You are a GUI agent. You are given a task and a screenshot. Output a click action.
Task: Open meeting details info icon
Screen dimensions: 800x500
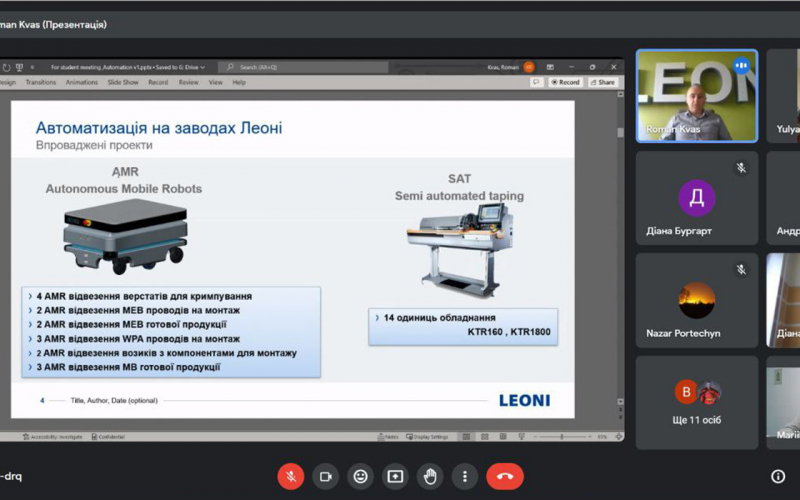click(x=778, y=477)
